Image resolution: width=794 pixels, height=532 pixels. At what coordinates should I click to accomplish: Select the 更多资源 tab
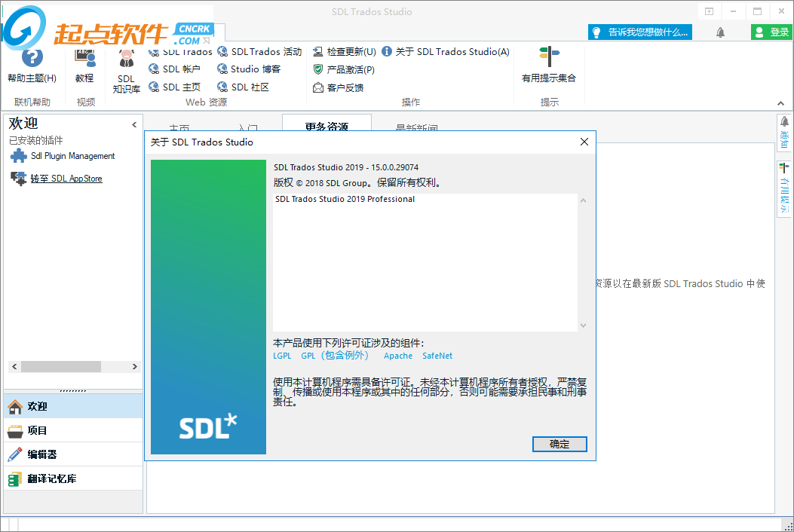326,123
